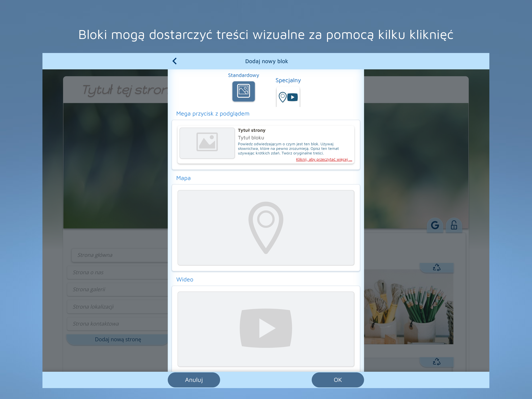Click the back arrow in the dialog header
Image resolution: width=532 pixels, height=399 pixels.
pyautogui.click(x=175, y=61)
